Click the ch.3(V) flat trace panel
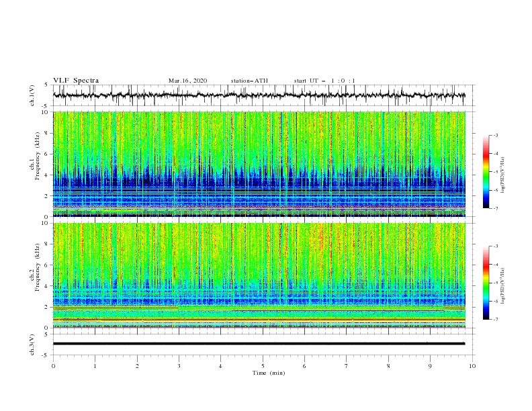Viewport: 532px width, 411px height. (x=264, y=345)
